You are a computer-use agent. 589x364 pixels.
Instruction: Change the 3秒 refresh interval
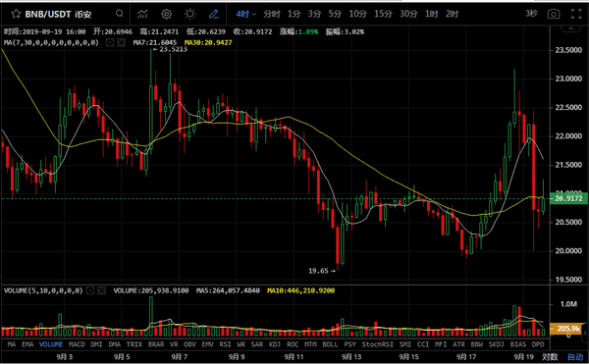click(x=531, y=14)
